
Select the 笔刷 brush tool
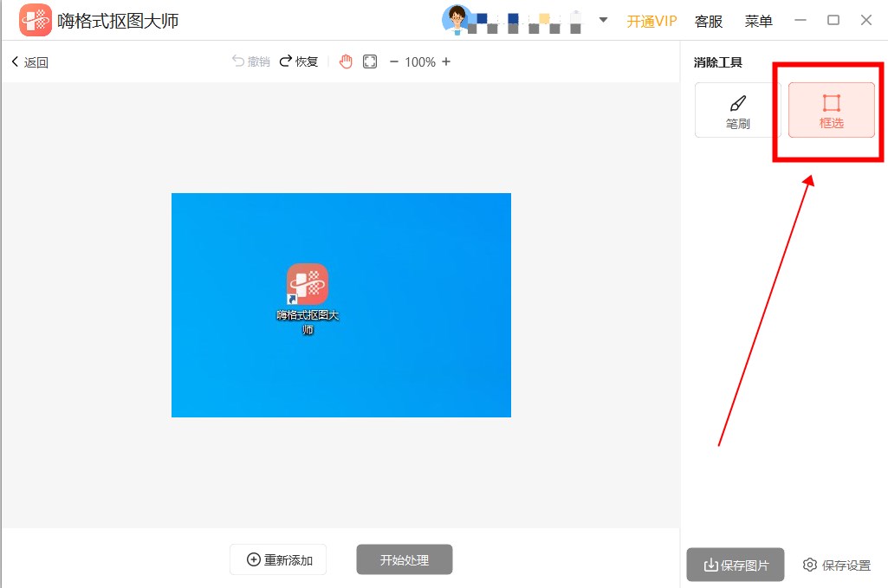[x=737, y=110]
